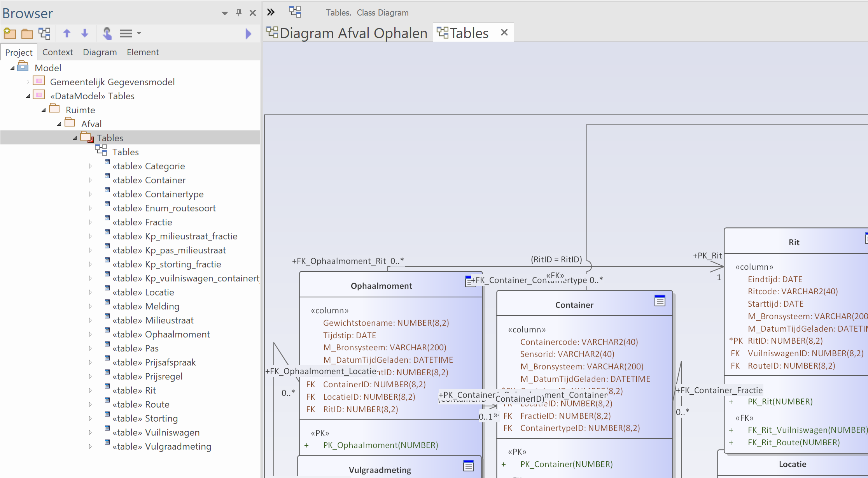Click the New Package icon in Browser toolbar
Screen dimensions: 868x478
click(10, 33)
